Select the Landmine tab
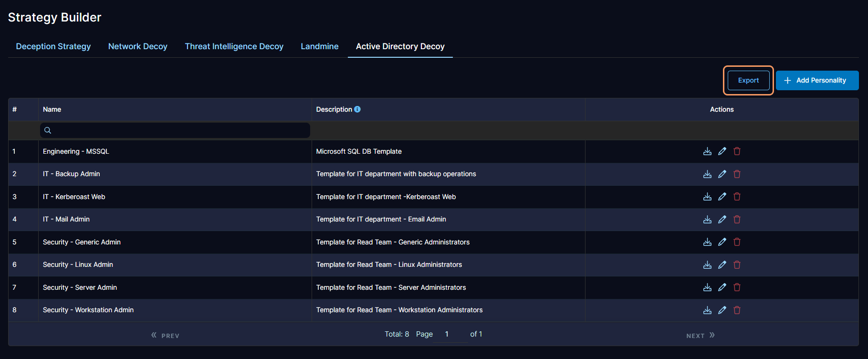The height and width of the screenshot is (359, 868). point(319,46)
